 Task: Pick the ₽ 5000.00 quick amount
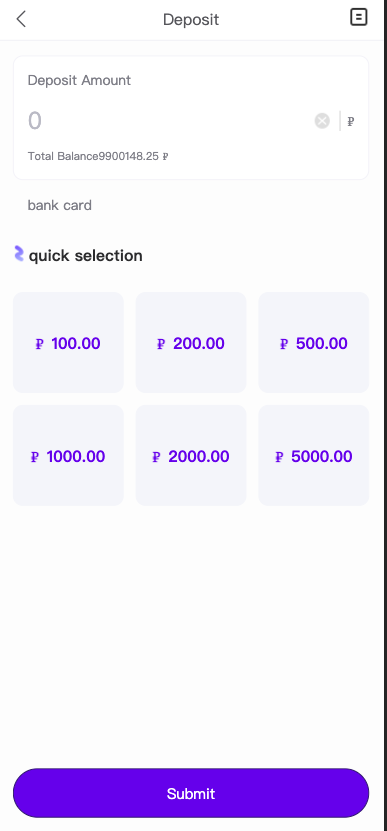313,455
